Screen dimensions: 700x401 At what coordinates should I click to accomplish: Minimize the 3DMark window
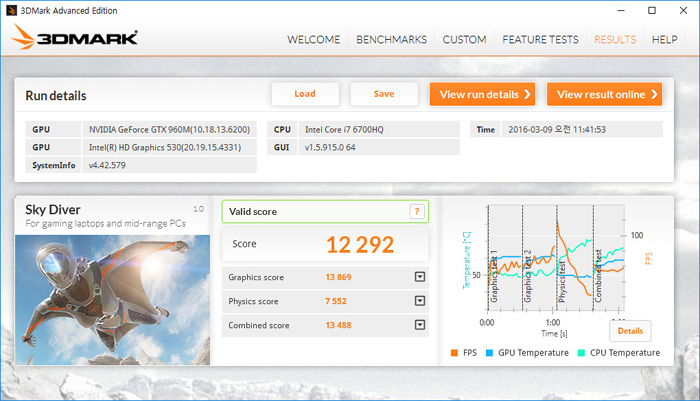click(x=621, y=10)
